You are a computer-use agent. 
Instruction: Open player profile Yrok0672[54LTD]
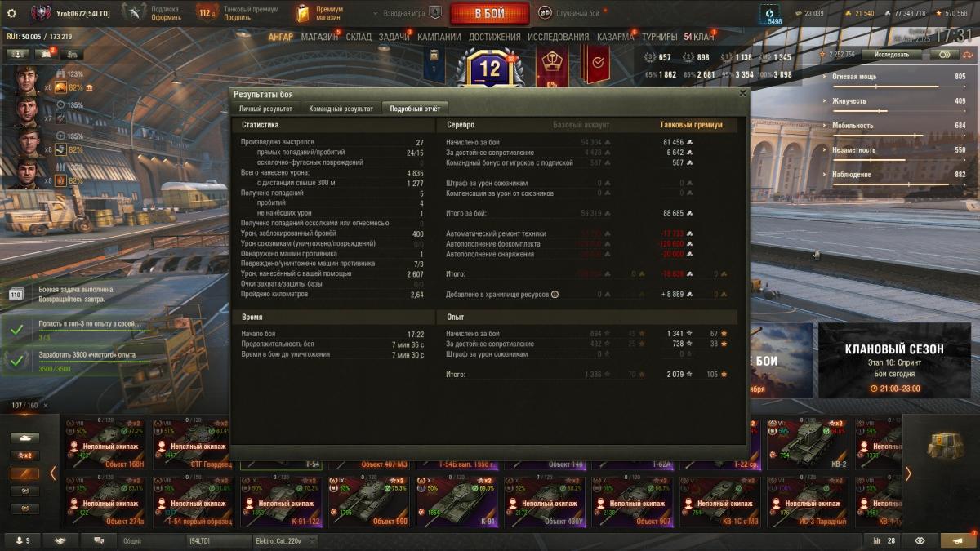[69, 13]
